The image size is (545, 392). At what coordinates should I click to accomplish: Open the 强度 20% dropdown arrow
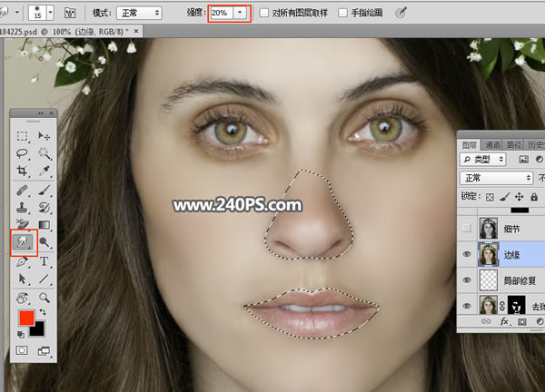[240, 13]
